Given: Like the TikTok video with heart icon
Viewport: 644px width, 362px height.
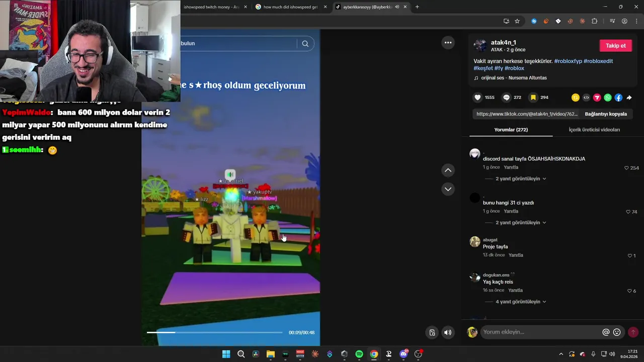Looking at the screenshot, I should (x=477, y=98).
